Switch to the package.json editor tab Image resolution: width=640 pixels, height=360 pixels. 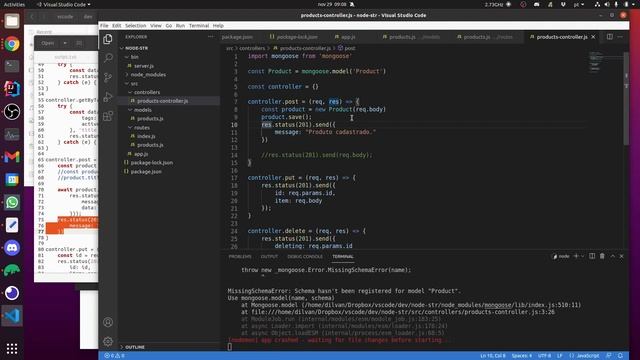[237, 37]
